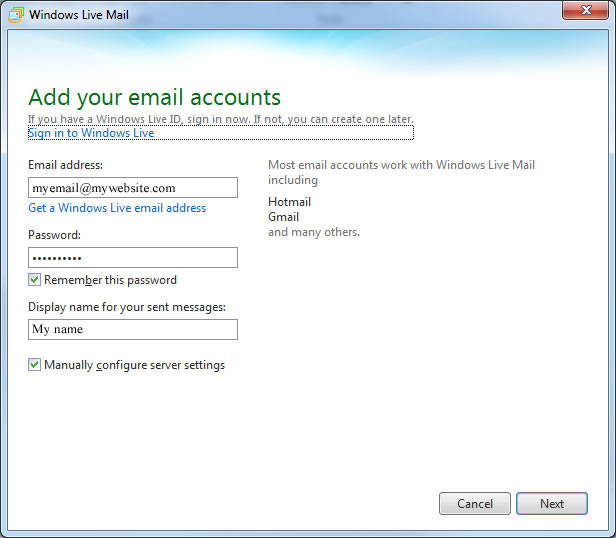Click the "Password:" field label
The height and width of the screenshot is (538, 616).
55,235
